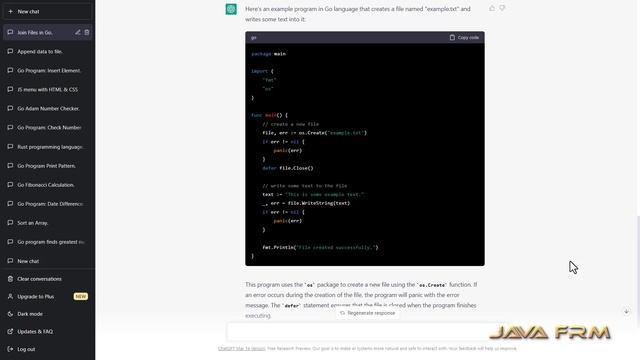Click chat bubble icon beside Go Fibonacci Calculation
This screenshot has height=360, width=640.
[x=11, y=184]
